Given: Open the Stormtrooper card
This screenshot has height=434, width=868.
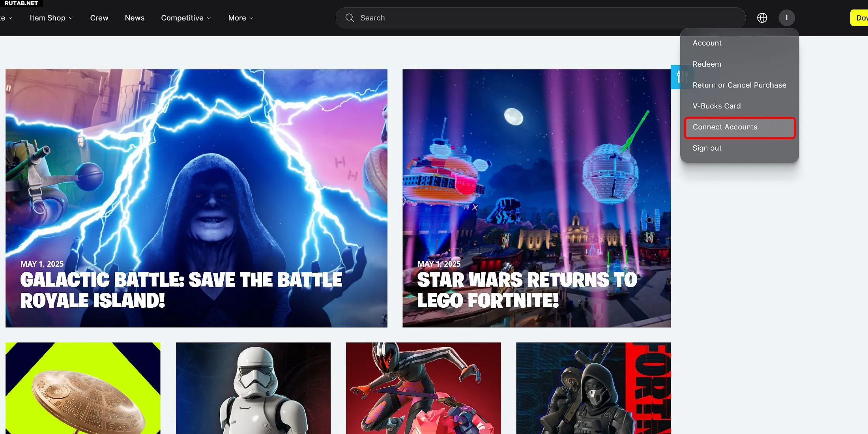Looking at the screenshot, I should pos(253,388).
